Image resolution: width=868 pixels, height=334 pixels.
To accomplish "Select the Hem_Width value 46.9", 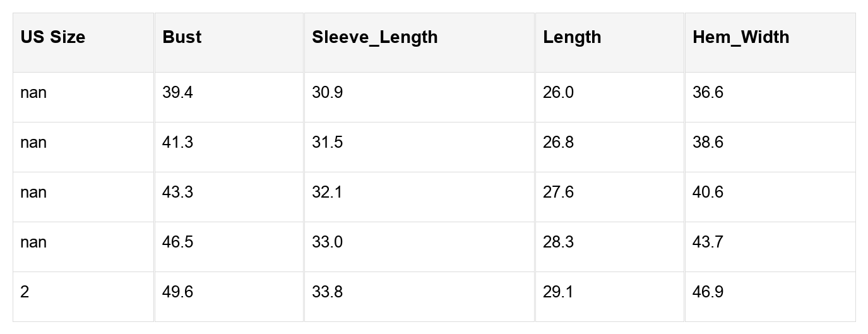I will [x=708, y=292].
